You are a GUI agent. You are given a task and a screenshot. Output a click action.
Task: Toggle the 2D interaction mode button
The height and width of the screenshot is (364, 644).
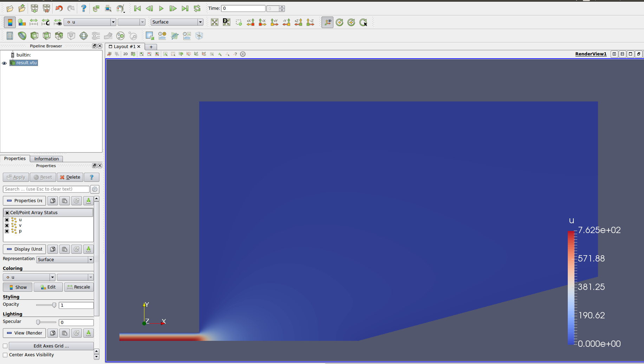pyautogui.click(x=125, y=54)
